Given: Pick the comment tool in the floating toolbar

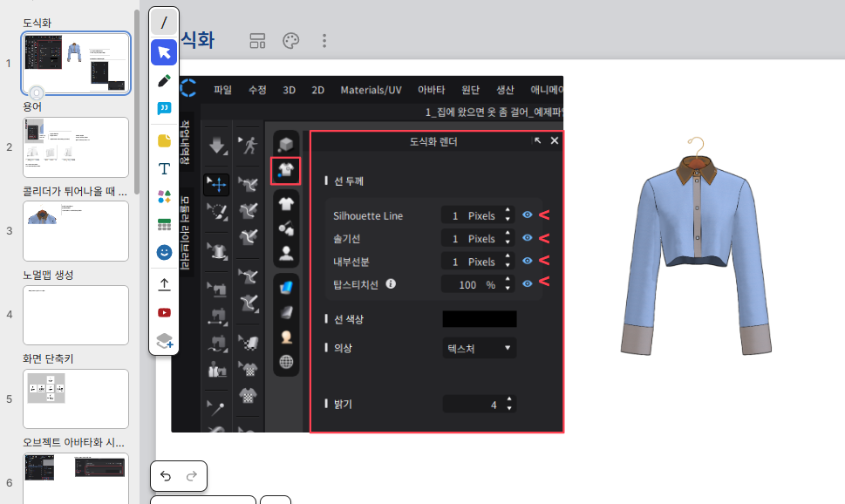Looking at the screenshot, I should point(164,109).
